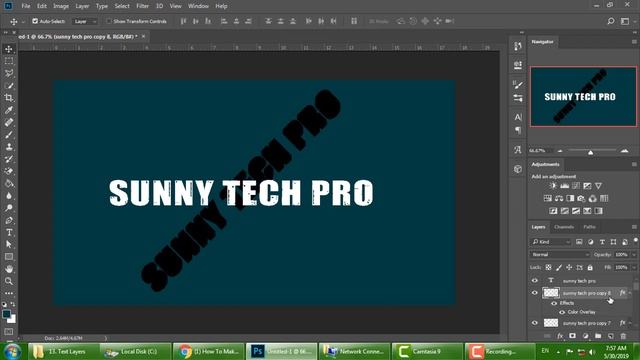
Task: Click the Navigator zoom slider handle
Action: pyautogui.click(x=590, y=152)
